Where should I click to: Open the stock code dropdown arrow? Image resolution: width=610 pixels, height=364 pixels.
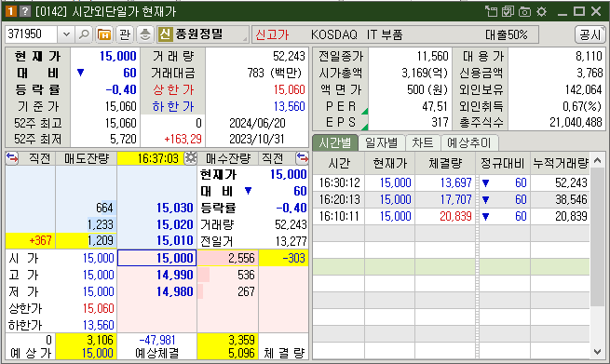point(66,34)
